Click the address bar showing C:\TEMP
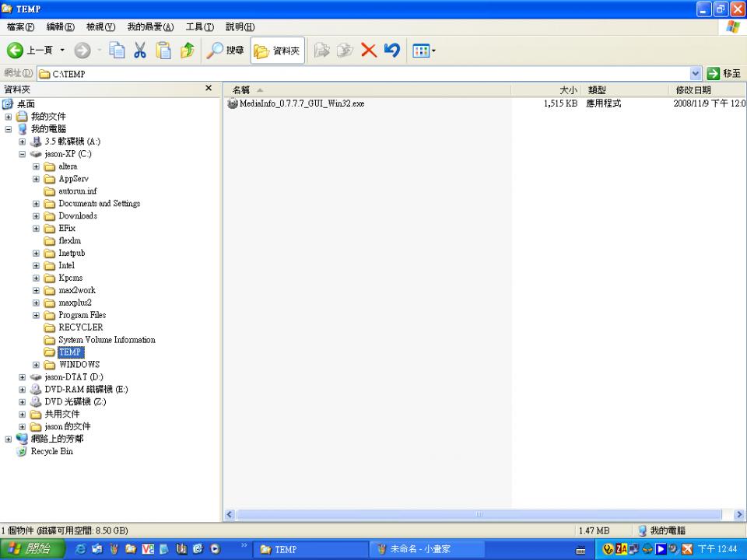This screenshot has width=747, height=560. [x=363, y=74]
